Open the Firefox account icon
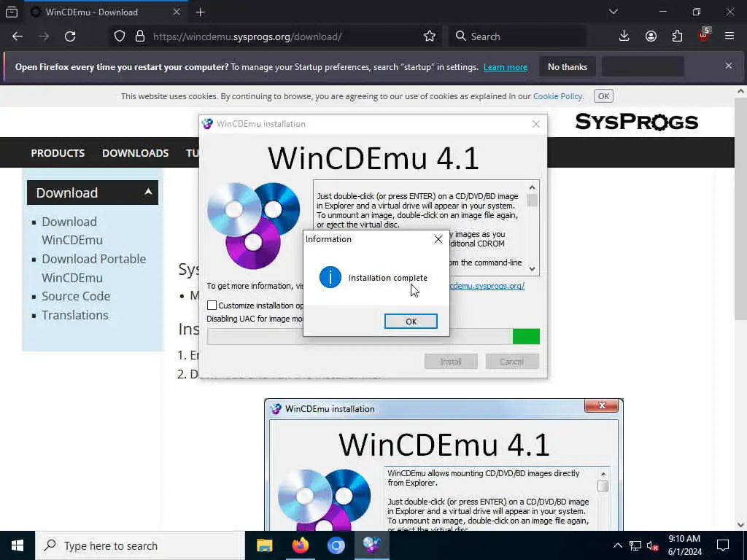This screenshot has width=747, height=560. (x=651, y=36)
